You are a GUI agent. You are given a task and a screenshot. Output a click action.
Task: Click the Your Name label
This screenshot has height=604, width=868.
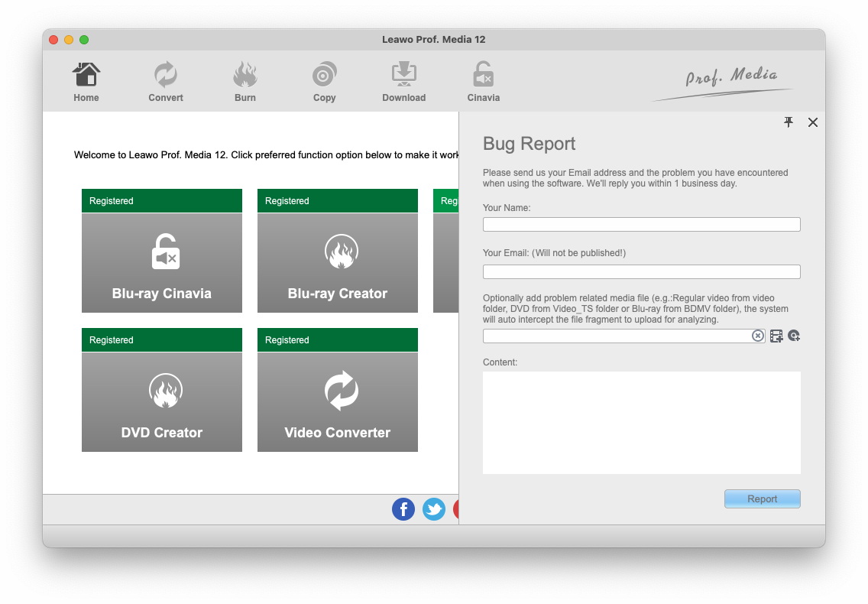coord(507,208)
